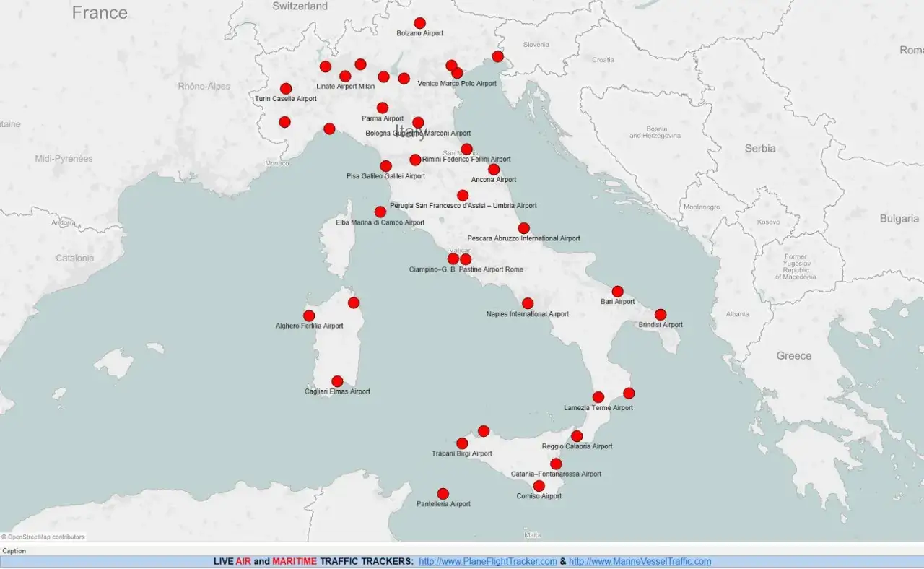
Task: Select the Brindisi Airport marker
Action: coord(661,315)
